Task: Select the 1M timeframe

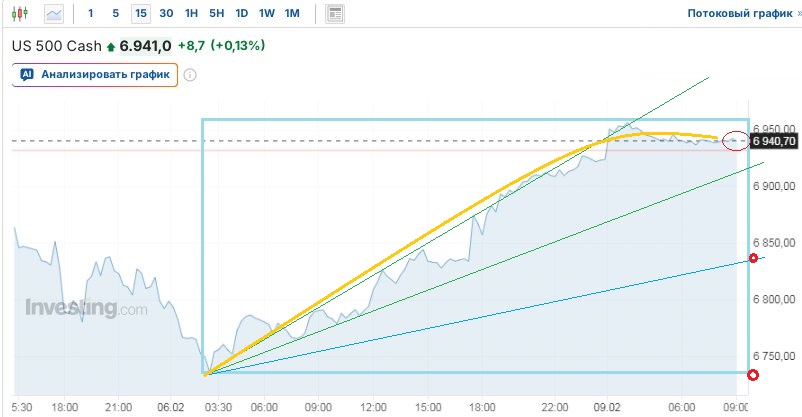Action: click(x=291, y=14)
